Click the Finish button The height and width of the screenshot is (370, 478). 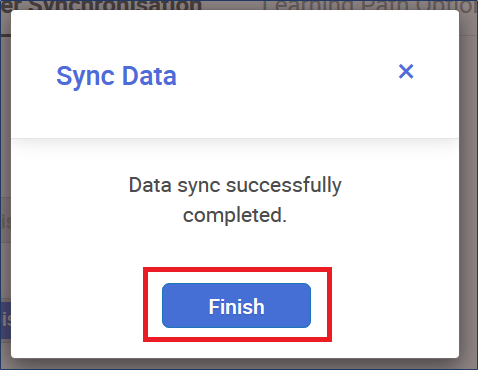click(x=236, y=305)
